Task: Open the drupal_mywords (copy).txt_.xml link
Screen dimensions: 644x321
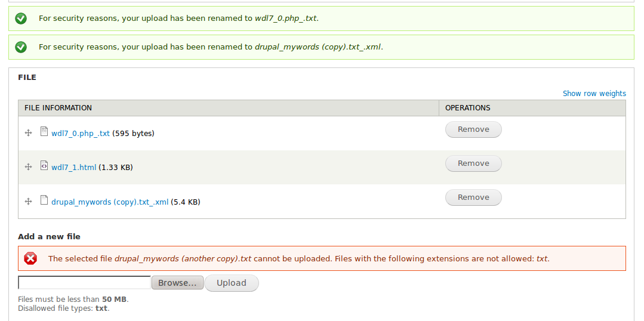Action: click(x=110, y=202)
